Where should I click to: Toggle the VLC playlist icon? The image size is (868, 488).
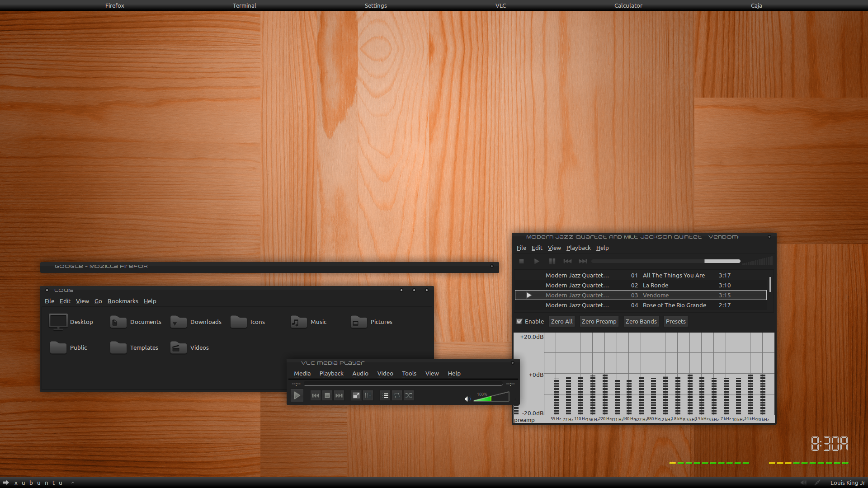pyautogui.click(x=385, y=395)
